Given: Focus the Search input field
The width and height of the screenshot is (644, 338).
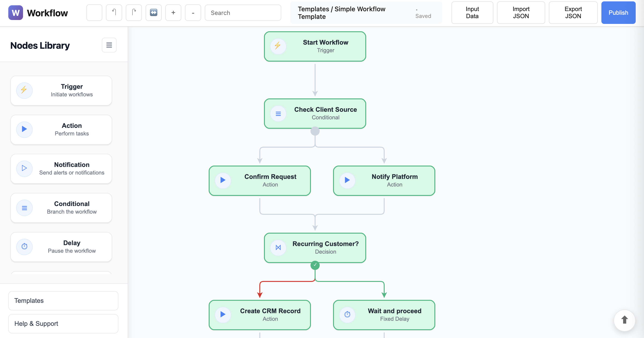Looking at the screenshot, I should [x=243, y=13].
